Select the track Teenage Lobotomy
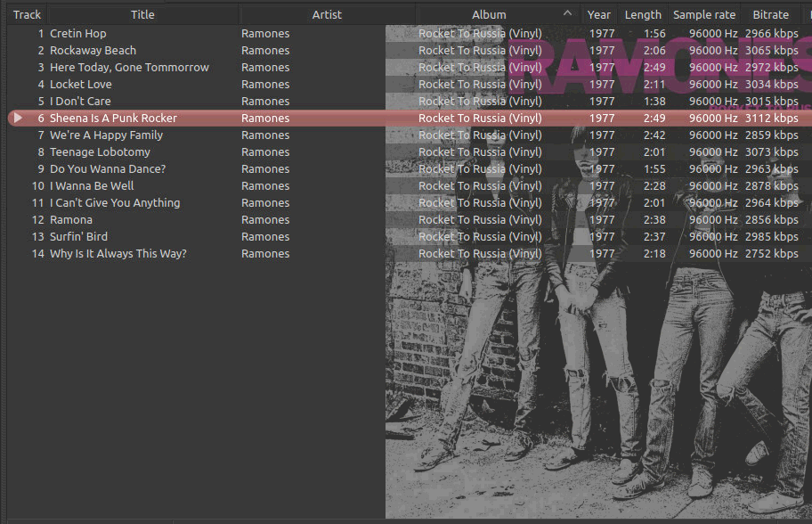812x524 pixels. [x=100, y=152]
